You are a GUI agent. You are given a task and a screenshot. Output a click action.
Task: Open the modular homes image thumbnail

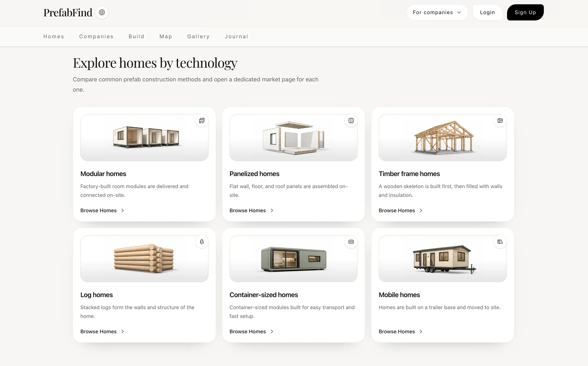145,137
